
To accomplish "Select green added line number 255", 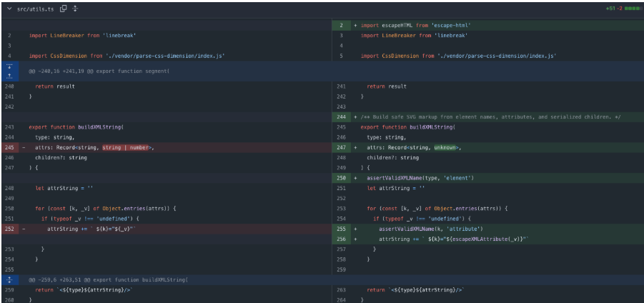I will 342,229.
